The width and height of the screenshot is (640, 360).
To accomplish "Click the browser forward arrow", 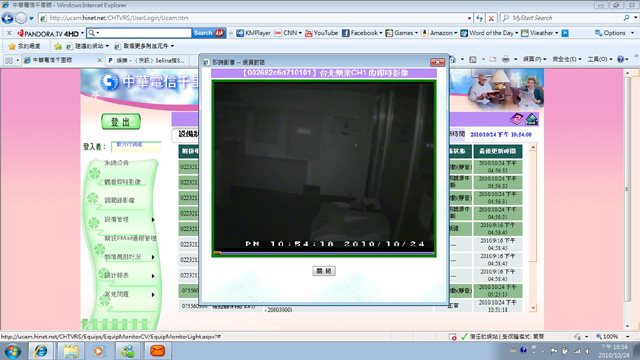I will point(21,18).
